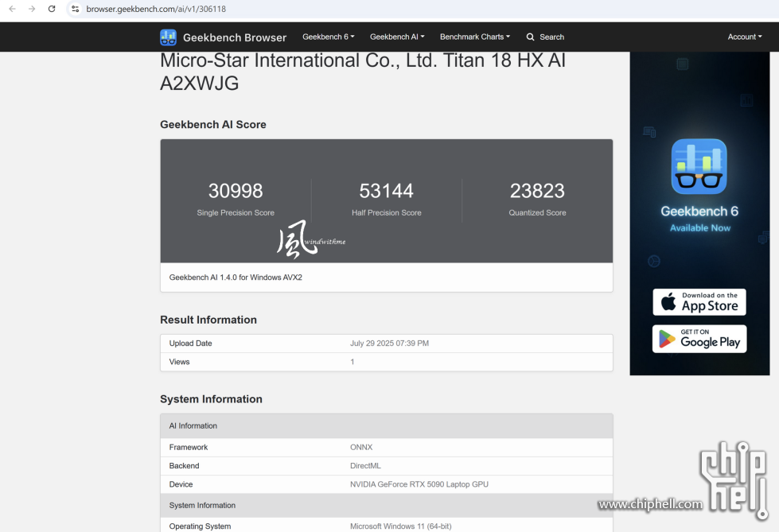
Task: Click the ONNX framework value
Action: 361,447
